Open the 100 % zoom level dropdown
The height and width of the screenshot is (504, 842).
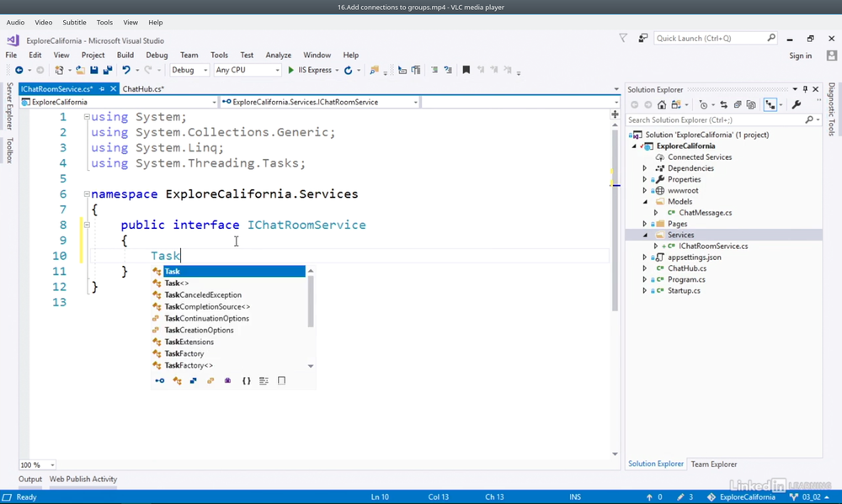click(x=38, y=464)
